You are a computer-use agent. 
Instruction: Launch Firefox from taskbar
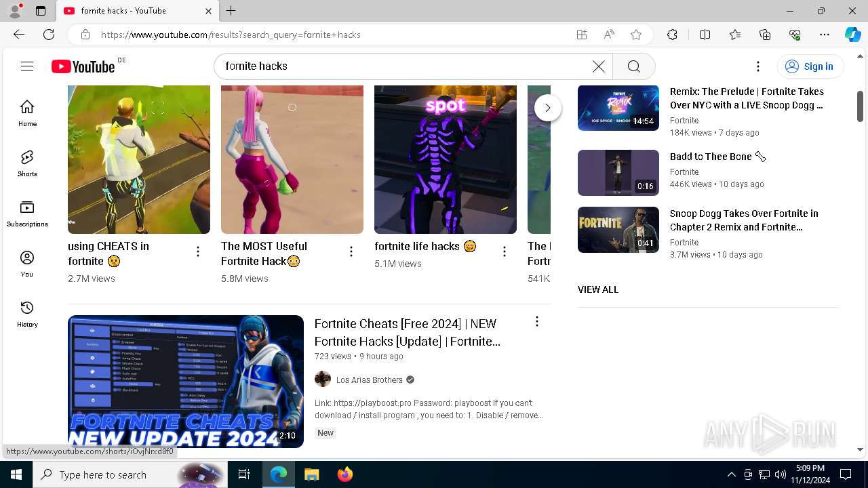[x=345, y=474]
